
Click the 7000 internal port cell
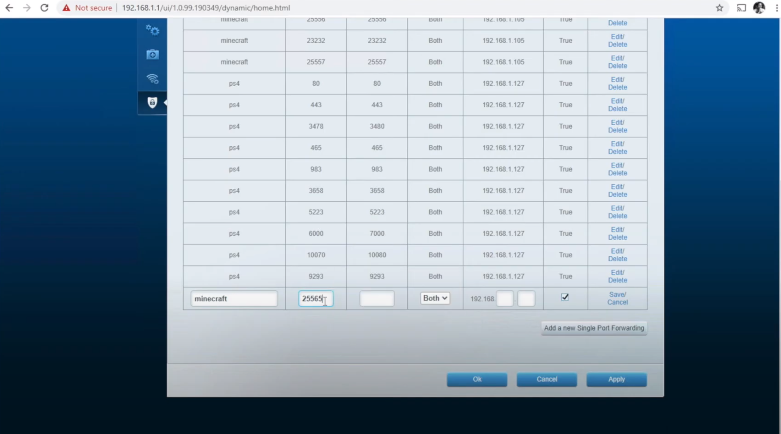click(x=377, y=233)
